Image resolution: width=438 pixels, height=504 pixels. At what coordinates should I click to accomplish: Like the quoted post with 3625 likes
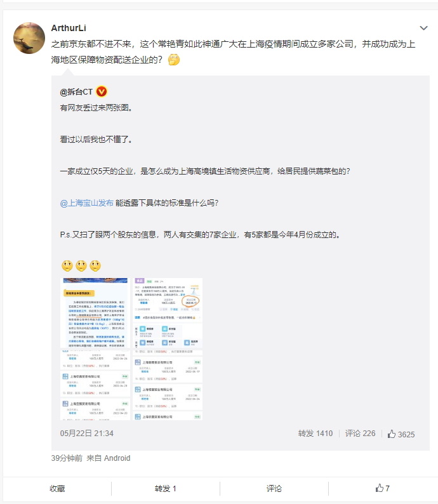[401, 434]
